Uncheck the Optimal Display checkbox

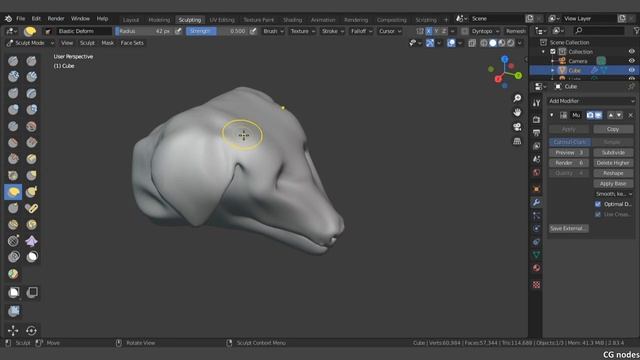pos(598,204)
